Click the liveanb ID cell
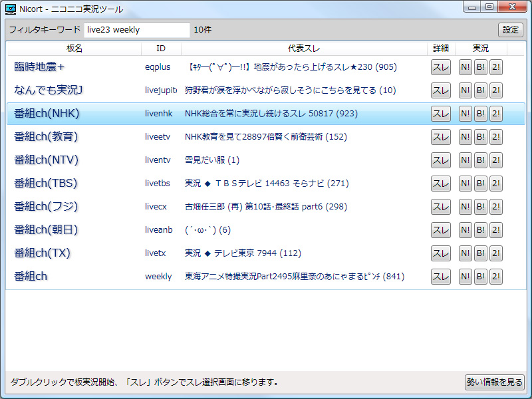 (158, 230)
